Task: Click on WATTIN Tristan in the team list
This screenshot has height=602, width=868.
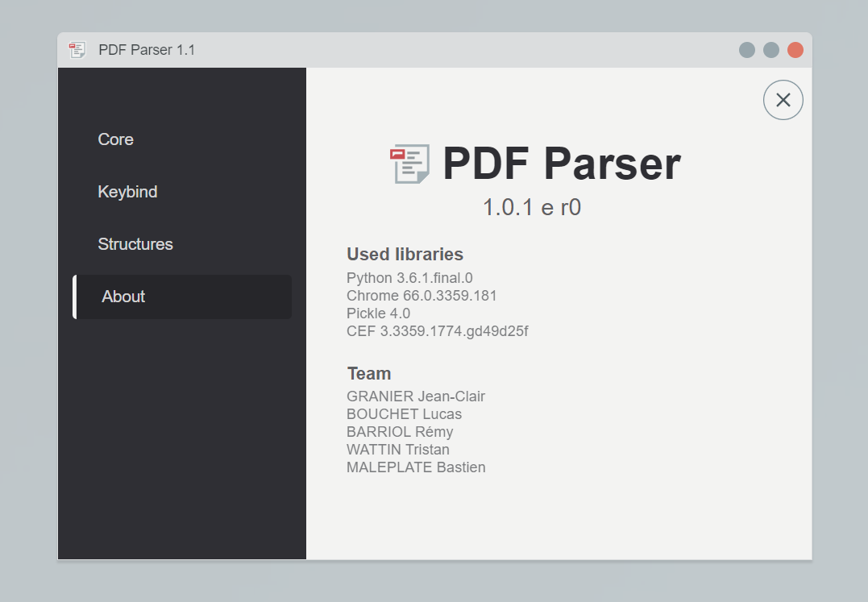Action: [398, 449]
